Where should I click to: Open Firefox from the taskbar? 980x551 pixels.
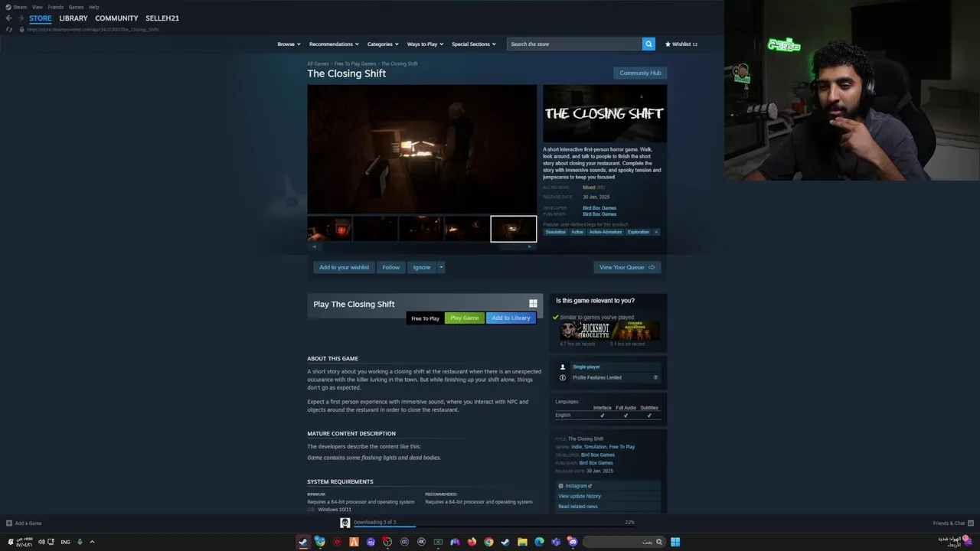tap(472, 542)
